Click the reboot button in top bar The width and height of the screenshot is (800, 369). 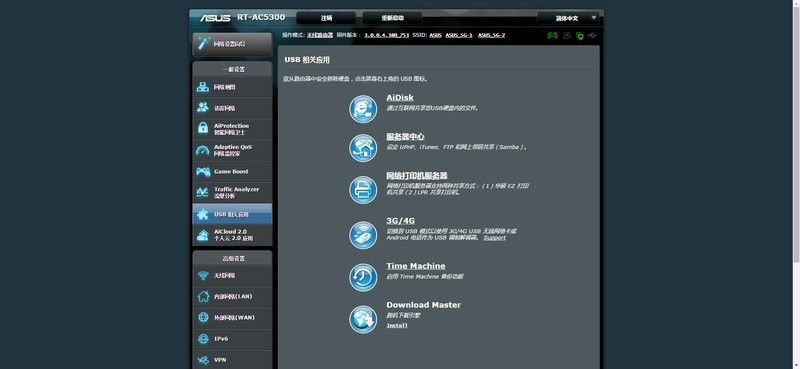[392, 18]
